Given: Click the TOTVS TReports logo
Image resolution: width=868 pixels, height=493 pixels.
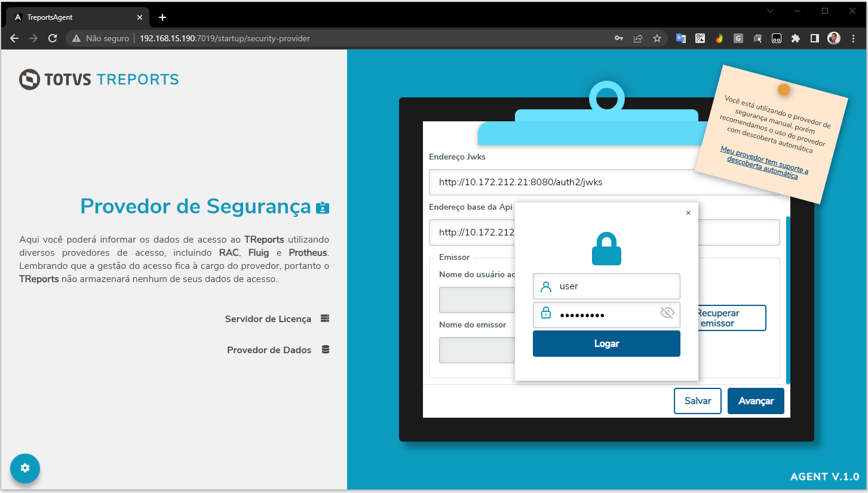Looking at the screenshot, I should (99, 79).
